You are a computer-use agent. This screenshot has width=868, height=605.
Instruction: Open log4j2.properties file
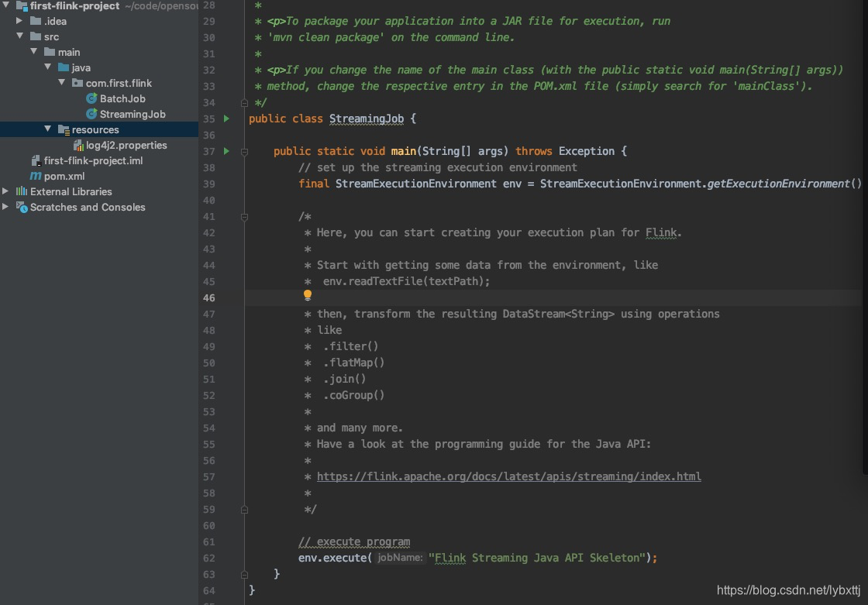point(126,145)
